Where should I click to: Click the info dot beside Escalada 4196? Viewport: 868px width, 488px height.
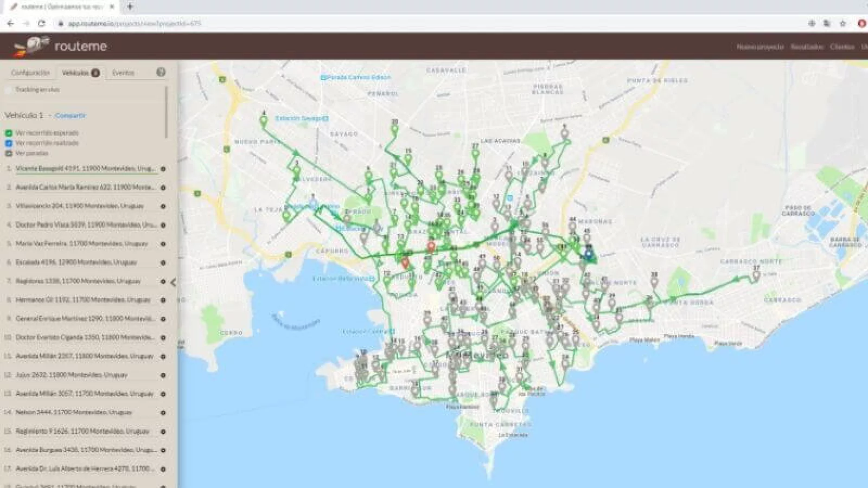163,263
